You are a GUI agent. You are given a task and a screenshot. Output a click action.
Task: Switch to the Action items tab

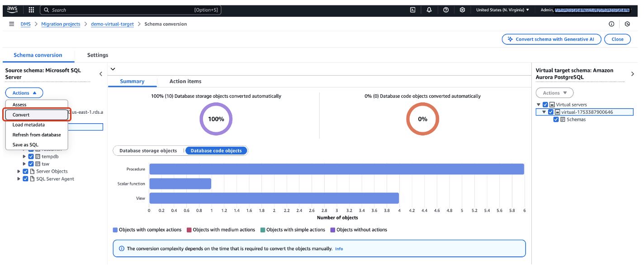pos(185,82)
